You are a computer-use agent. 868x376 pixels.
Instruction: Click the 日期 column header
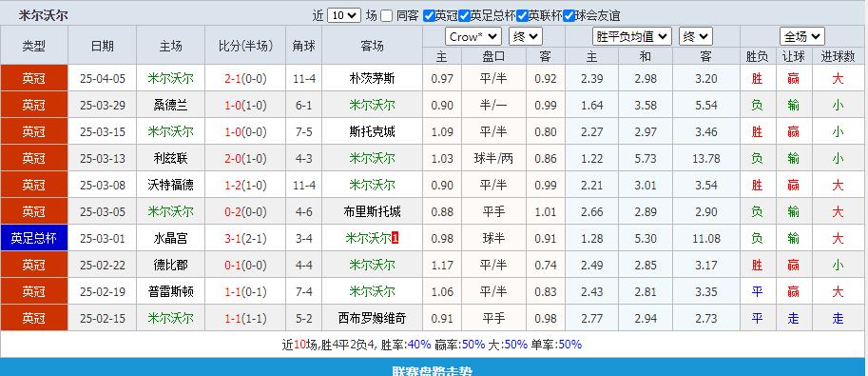click(103, 46)
